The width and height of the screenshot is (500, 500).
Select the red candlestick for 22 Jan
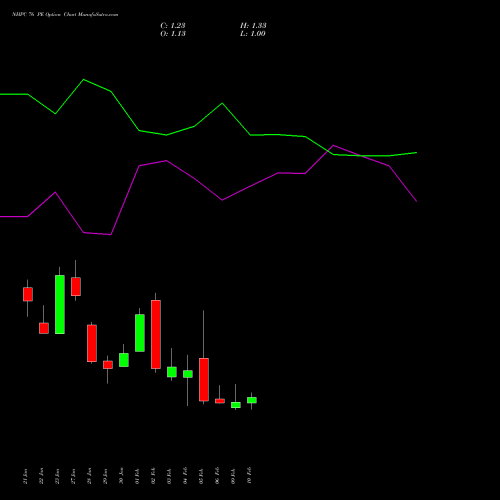pos(44,328)
